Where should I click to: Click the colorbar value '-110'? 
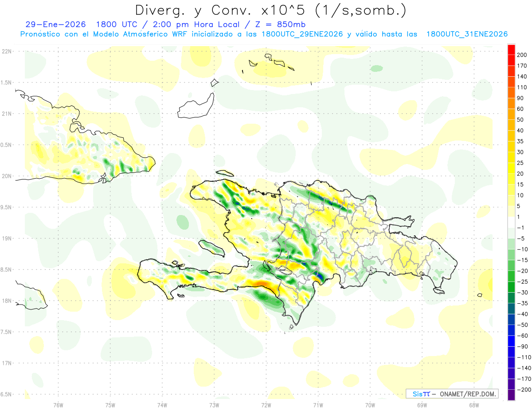coord(524,358)
